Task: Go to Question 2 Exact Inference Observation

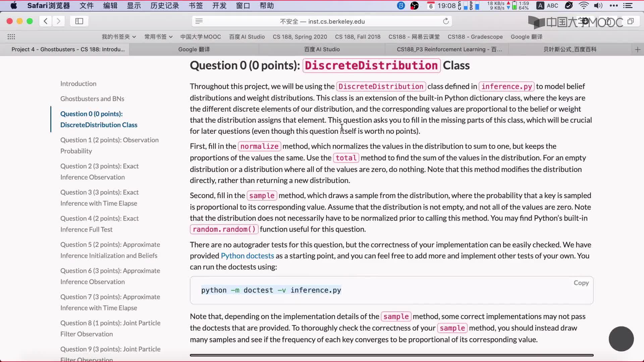Action: [x=99, y=172]
